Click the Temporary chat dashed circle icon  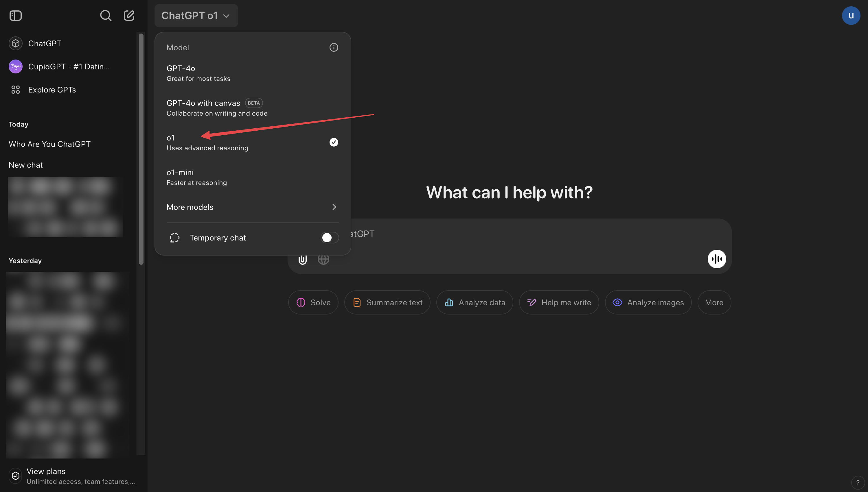coord(174,238)
